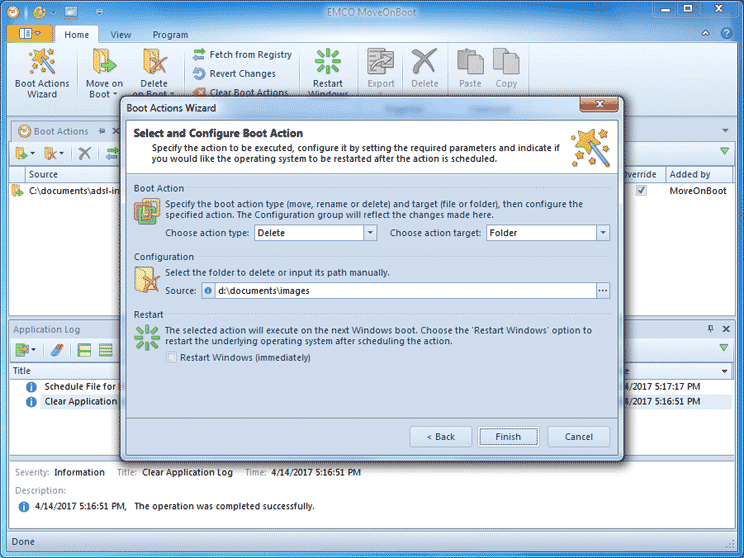This screenshot has width=744, height=558.
Task: Select the Boot Actions document tab
Action: tap(61, 131)
